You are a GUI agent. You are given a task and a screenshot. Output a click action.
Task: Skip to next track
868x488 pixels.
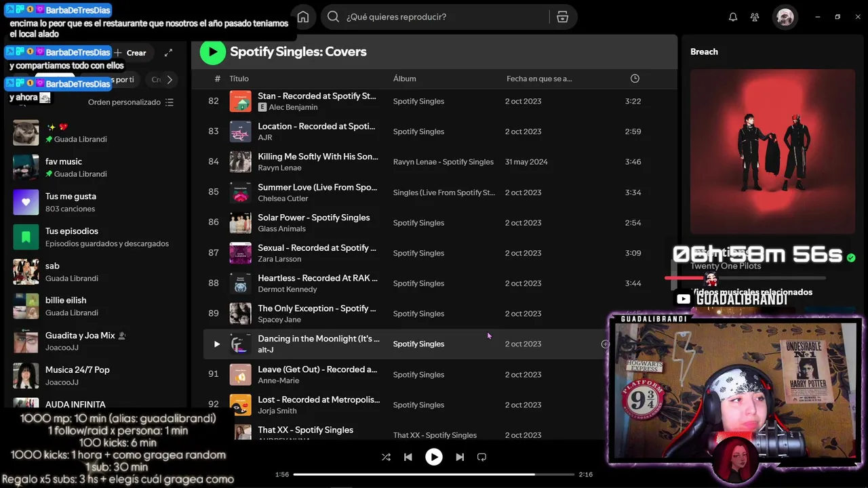tap(460, 457)
